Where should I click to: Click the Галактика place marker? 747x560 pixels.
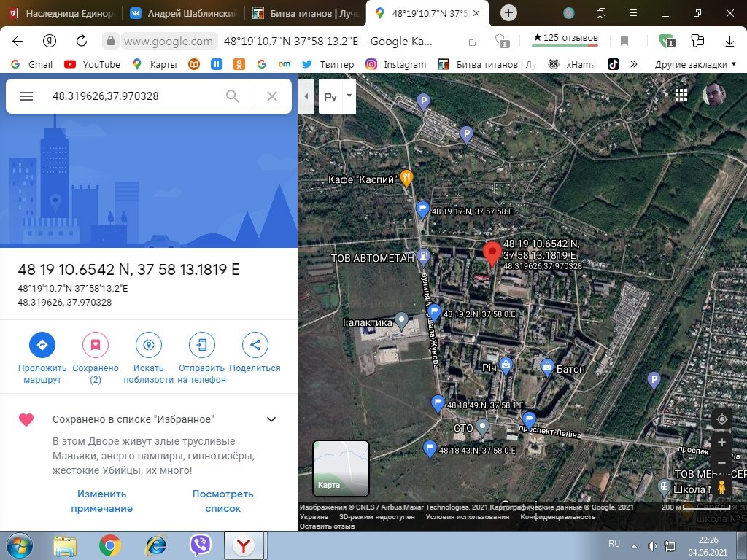point(402,322)
